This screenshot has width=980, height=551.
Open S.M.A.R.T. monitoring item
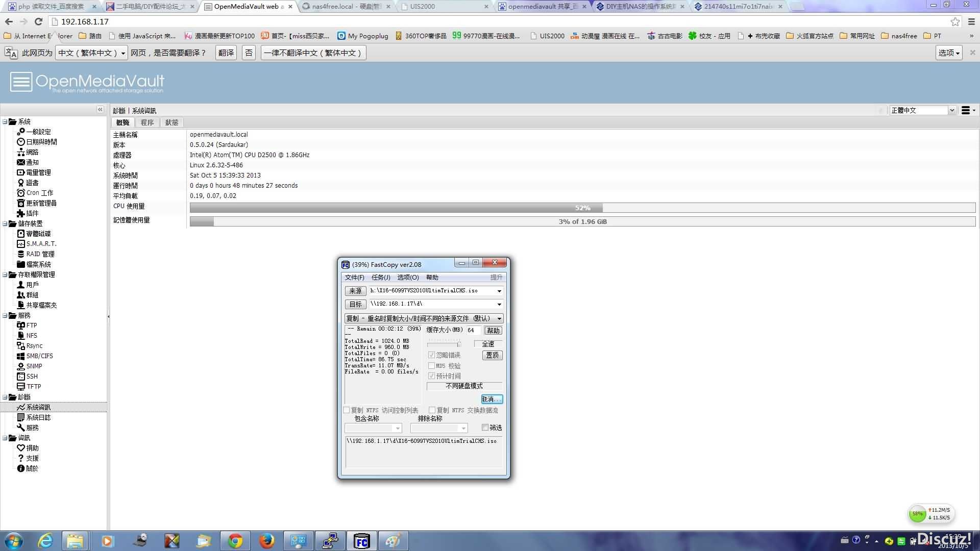[37, 244]
